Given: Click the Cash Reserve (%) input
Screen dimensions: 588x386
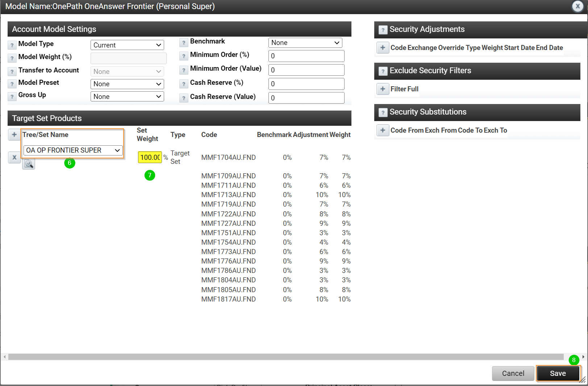Looking at the screenshot, I should point(306,84).
